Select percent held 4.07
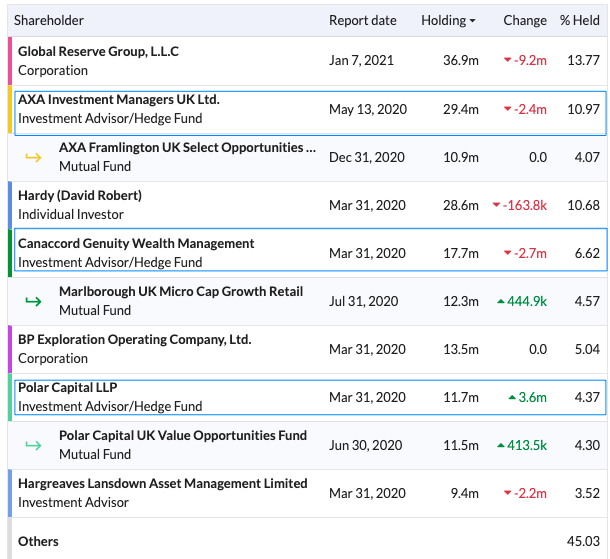Viewport: 610px width, 559px height. (x=587, y=157)
